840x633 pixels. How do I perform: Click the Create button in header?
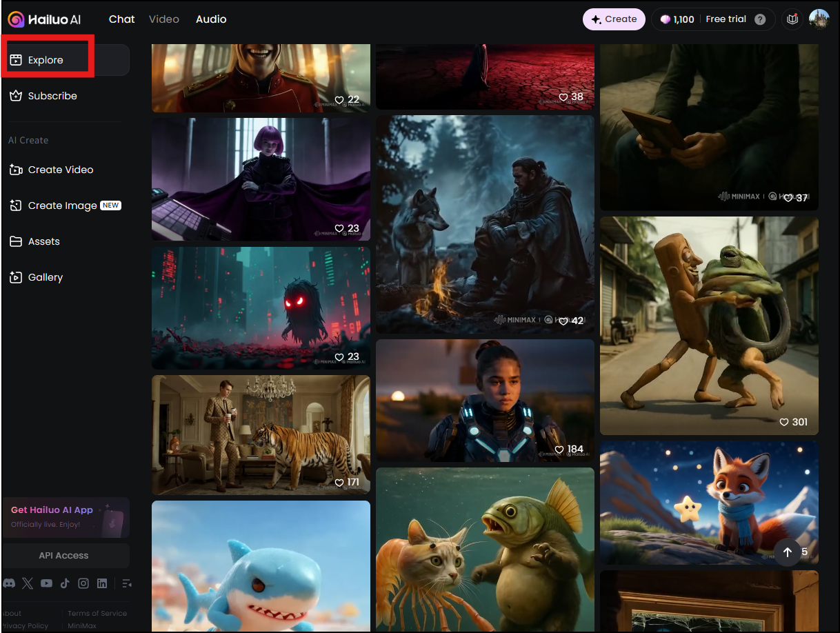click(x=614, y=19)
